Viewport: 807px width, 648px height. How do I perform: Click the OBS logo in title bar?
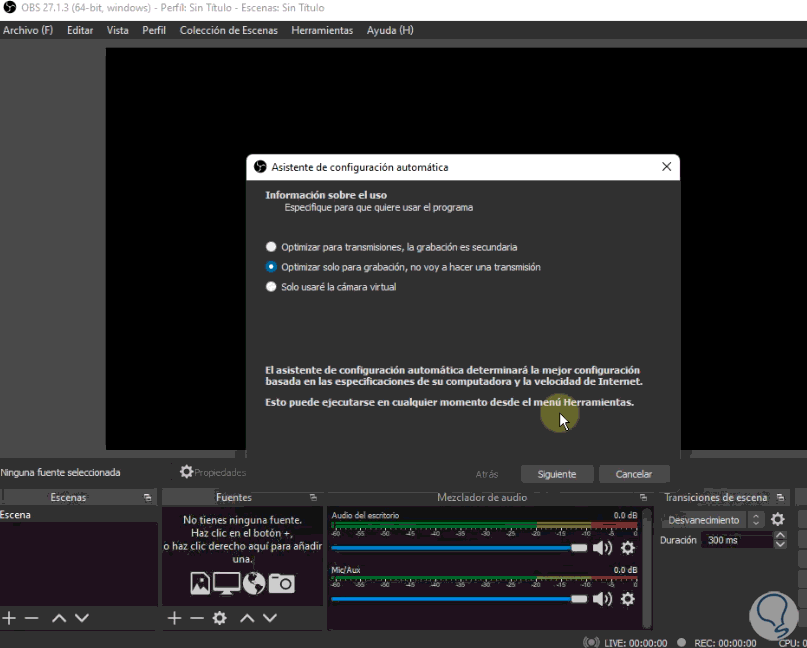click(9, 8)
